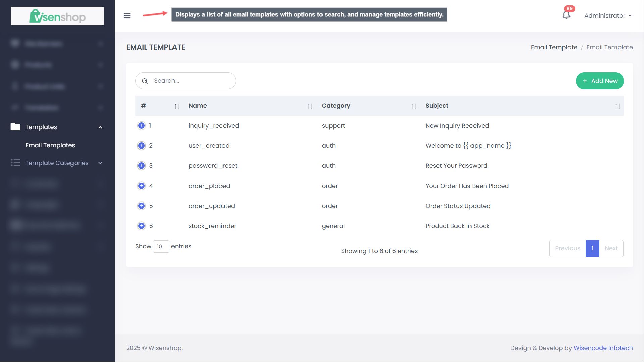This screenshot has width=644, height=362.
Task: Click the 'support' category cell
Action: [x=333, y=126]
